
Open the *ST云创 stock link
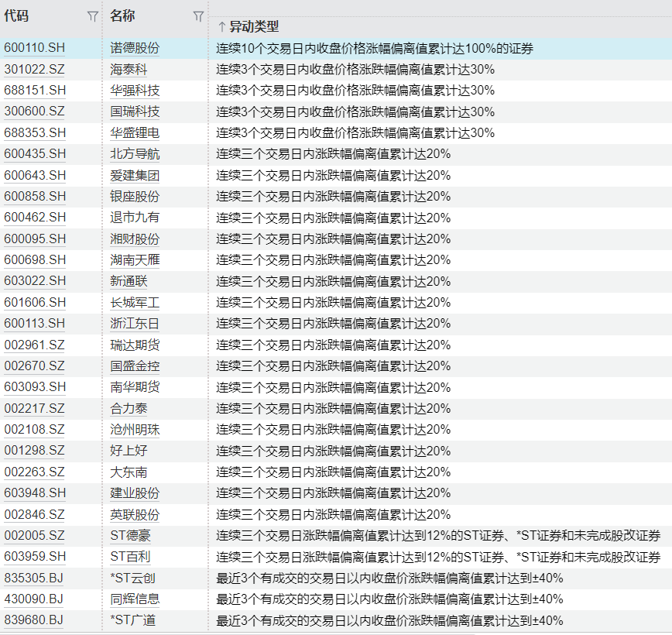133,578
